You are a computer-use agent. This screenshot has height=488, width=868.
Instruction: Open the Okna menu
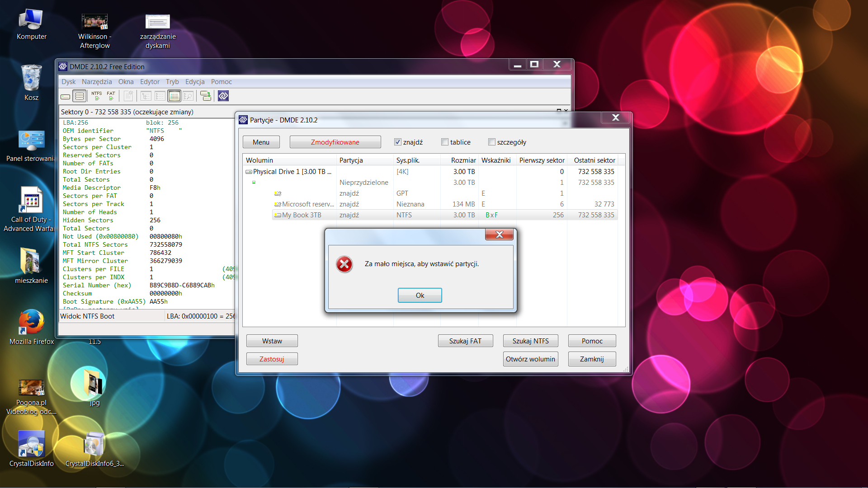point(126,82)
